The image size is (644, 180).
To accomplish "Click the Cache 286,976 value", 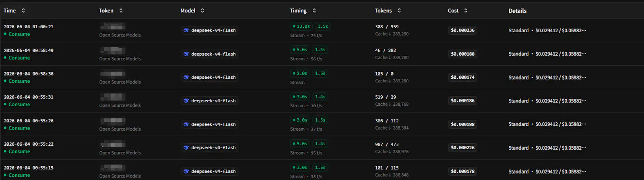I will point(392,152).
